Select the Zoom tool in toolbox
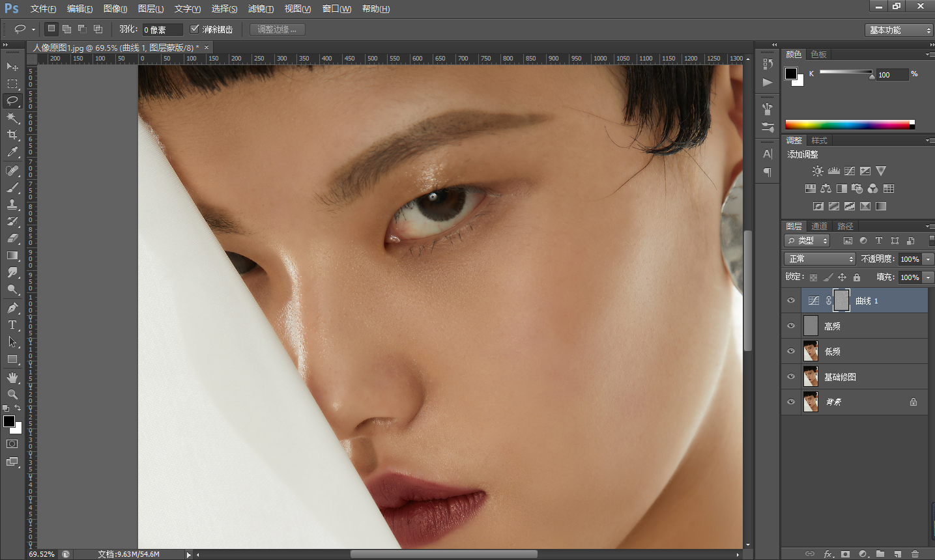This screenshot has height=560, width=935. [x=12, y=395]
